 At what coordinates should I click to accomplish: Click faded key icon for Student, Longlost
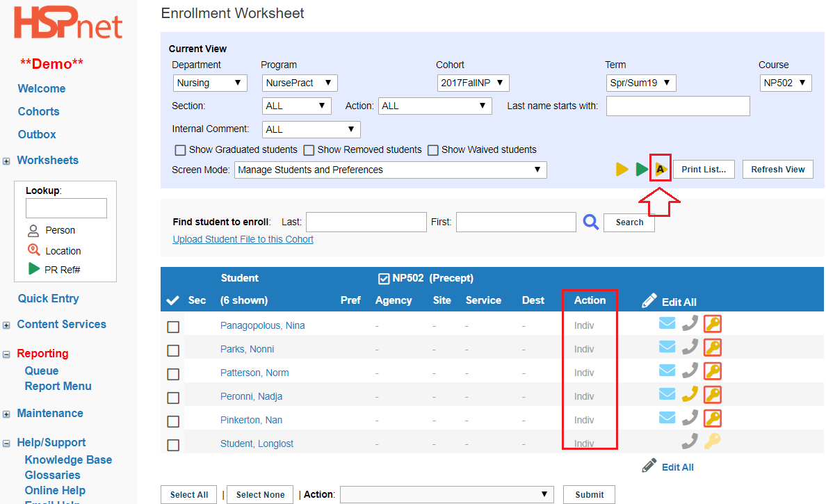[712, 441]
